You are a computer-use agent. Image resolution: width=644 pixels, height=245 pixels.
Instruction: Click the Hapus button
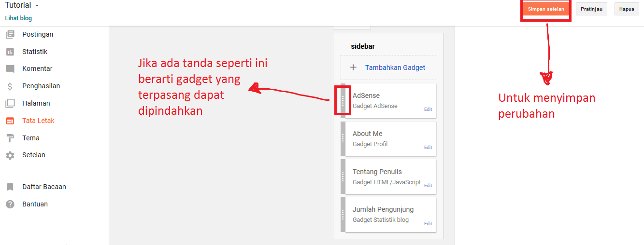pos(627,9)
